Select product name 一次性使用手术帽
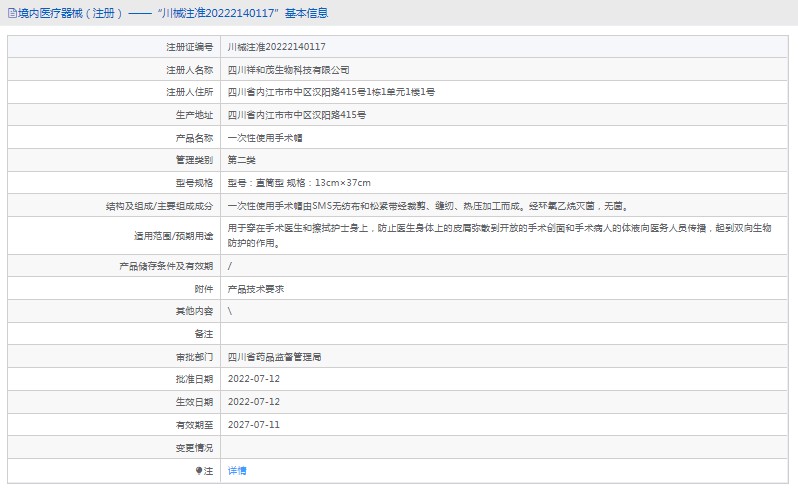Viewport: 798px width, 489px height. click(x=265, y=138)
